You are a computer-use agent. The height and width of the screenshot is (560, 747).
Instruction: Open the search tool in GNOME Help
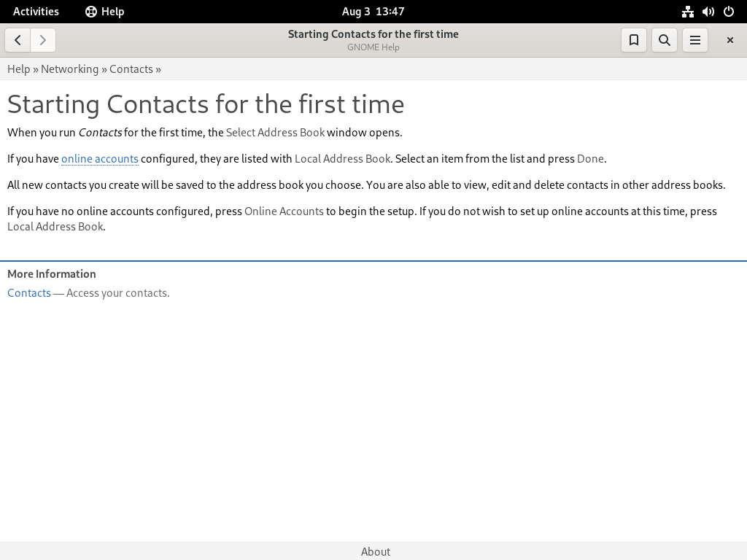point(664,40)
